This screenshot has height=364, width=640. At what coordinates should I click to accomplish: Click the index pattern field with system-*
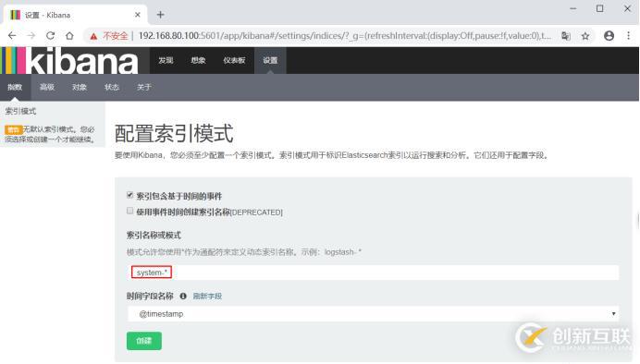coord(373,273)
